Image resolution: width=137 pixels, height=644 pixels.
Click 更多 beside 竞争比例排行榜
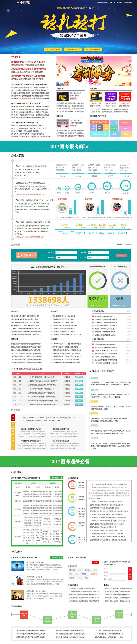pos(129,339)
